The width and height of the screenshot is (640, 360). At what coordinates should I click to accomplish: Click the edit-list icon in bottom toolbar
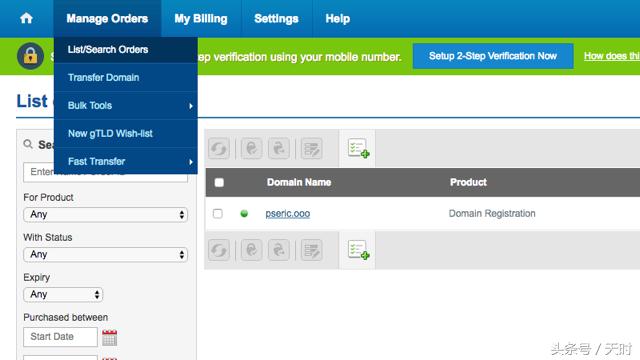pyautogui.click(x=311, y=250)
